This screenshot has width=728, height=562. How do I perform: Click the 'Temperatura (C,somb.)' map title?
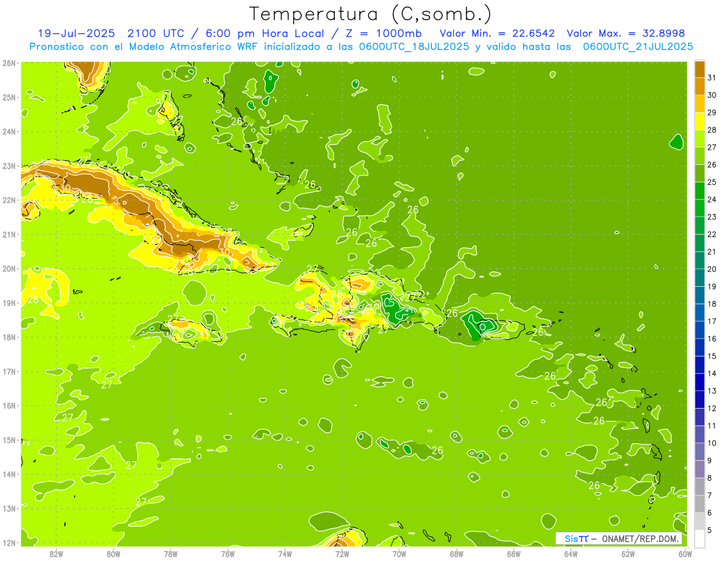(370, 13)
